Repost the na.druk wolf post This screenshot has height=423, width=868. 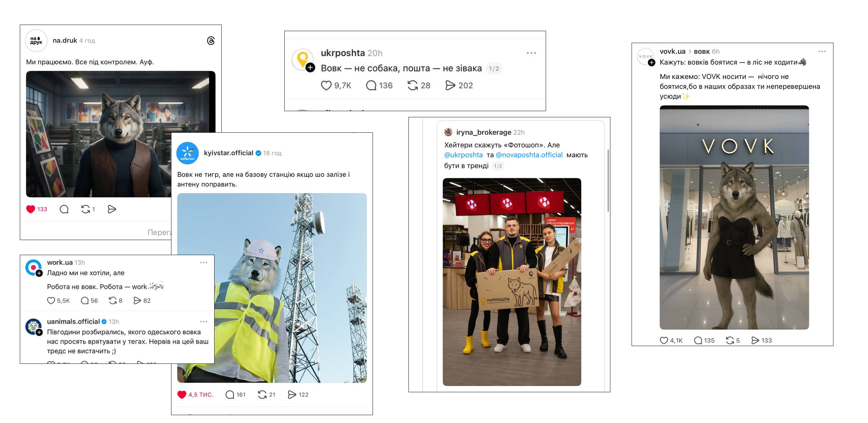click(85, 209)
